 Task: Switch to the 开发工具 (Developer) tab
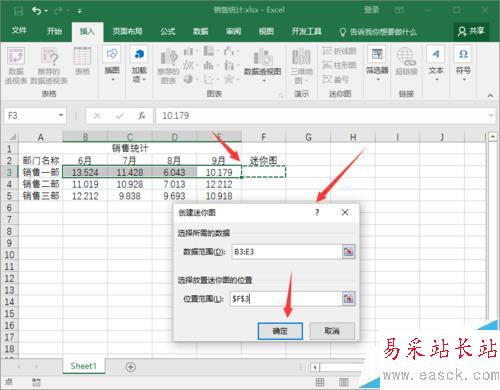[x=306, y=31]
